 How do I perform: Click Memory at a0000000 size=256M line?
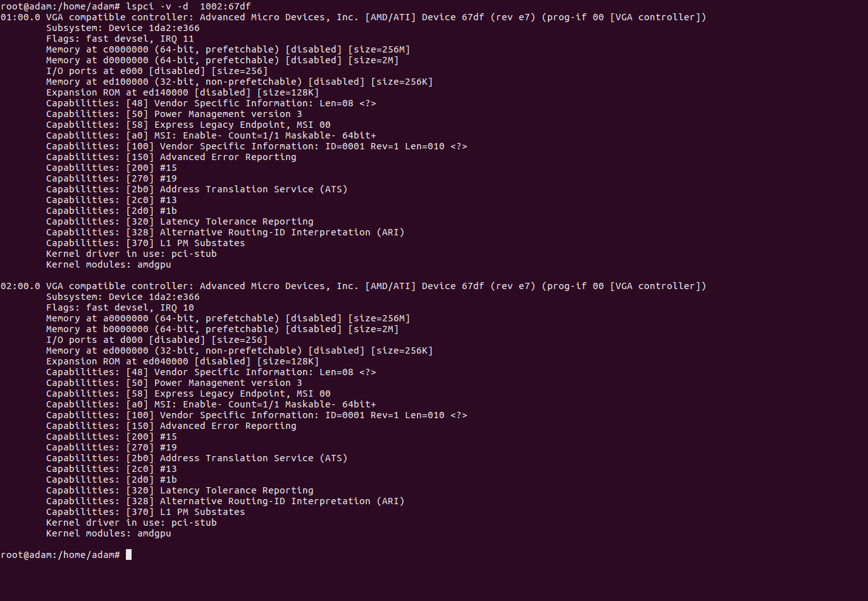point(228,318)
